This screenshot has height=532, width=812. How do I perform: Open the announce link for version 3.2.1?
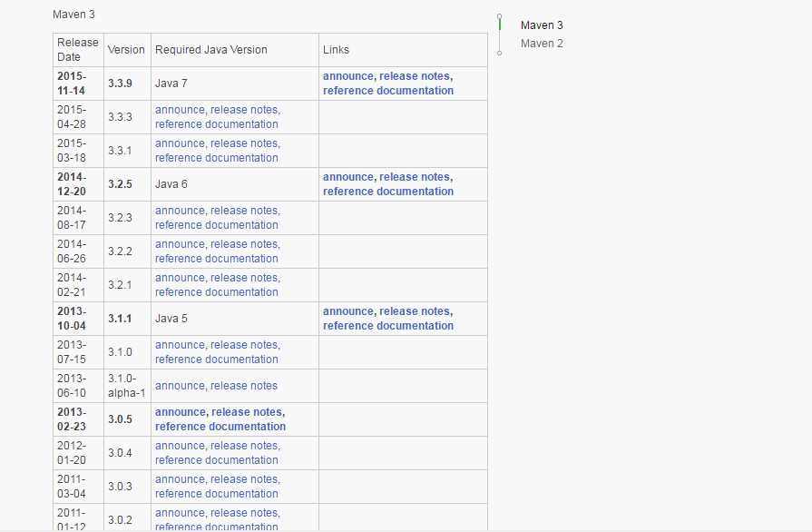tap(180, 278)
